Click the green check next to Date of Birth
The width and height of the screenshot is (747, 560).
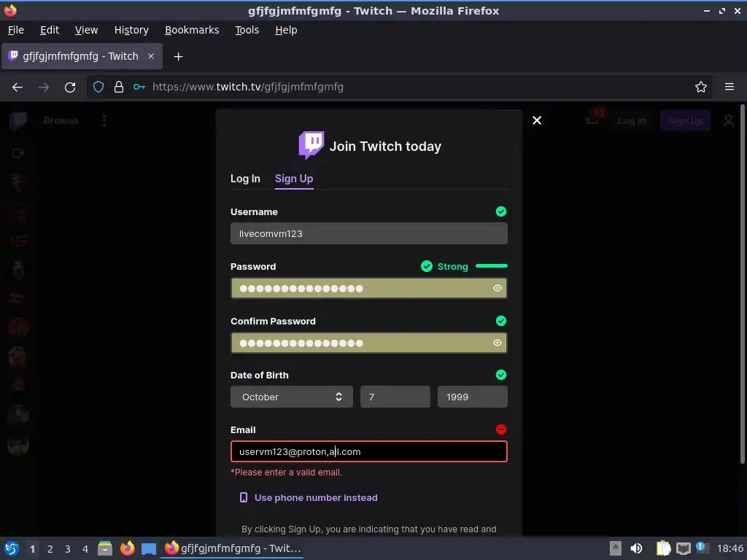[x=500, y=375]
